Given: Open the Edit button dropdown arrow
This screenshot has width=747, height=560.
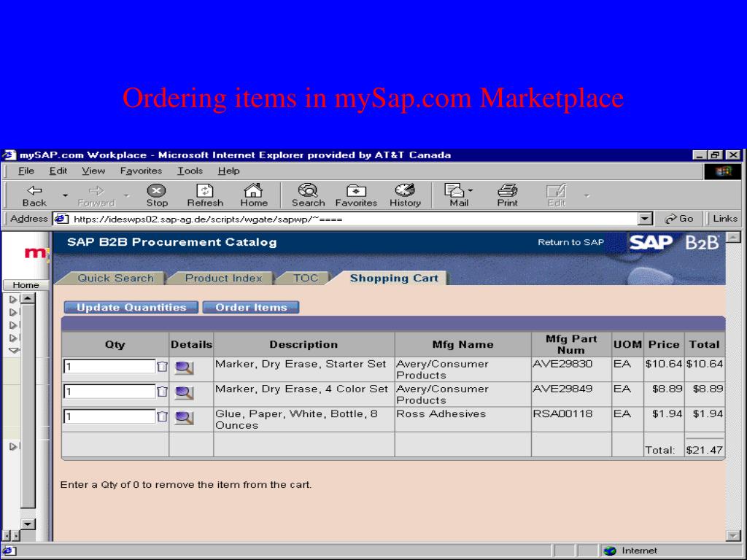Looking at the screenshot, I should click(587, 195).
